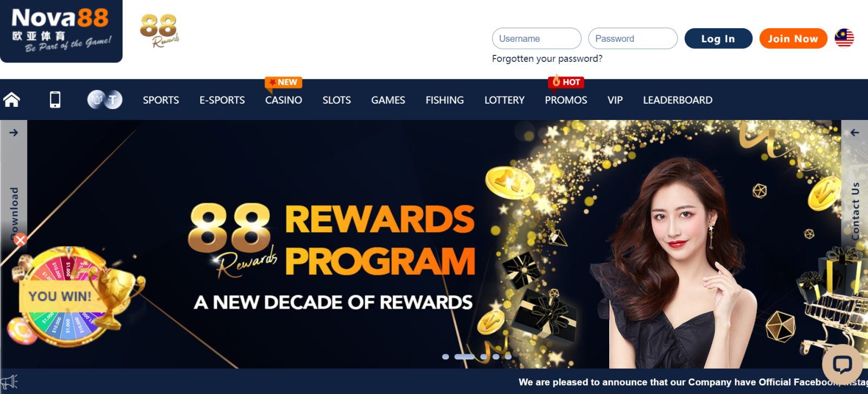Viewport: 868px width, 394px height.
Task: Open the 88 Rewards logo
Action: point(159,31)
